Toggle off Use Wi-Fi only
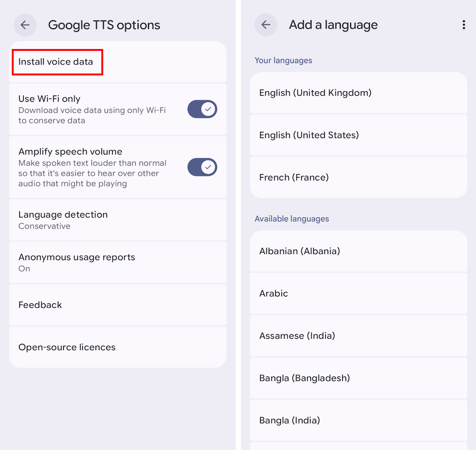This screenshot has height=450, width=476. [202, 109]
